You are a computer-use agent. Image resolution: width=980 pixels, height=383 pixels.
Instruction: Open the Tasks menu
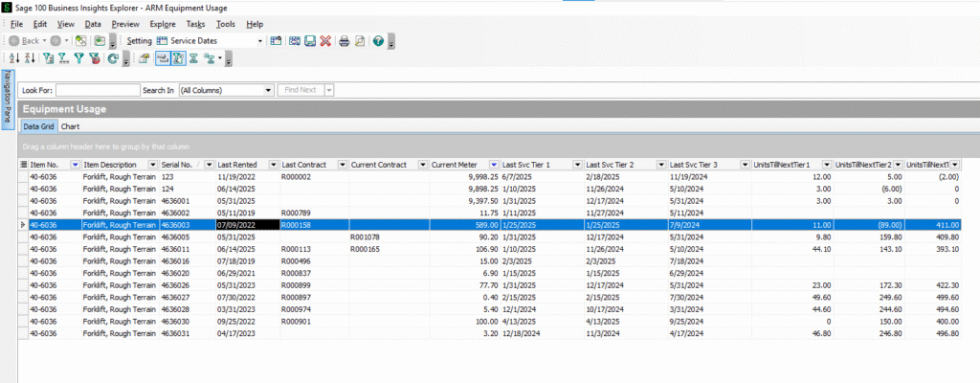[x=195, y=24]
